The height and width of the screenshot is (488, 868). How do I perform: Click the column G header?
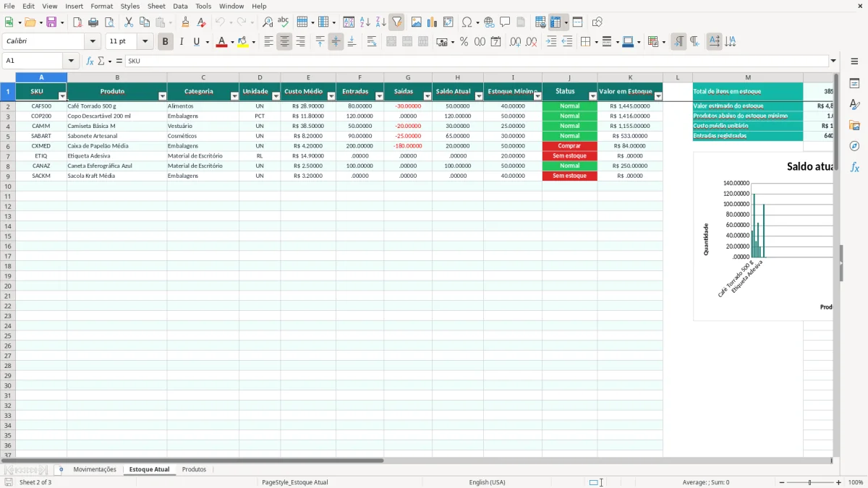point(408,77)
